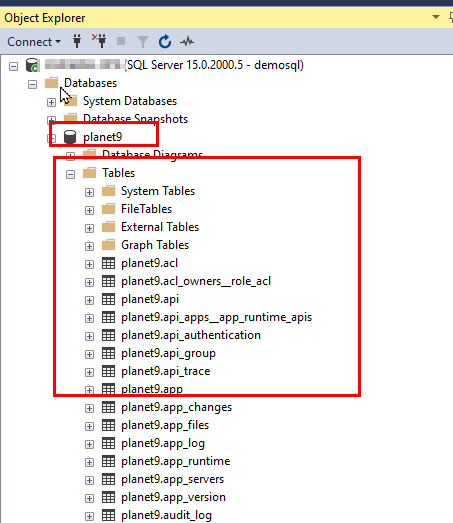Click the table icon for planet9.app_version

coord(108,497)
